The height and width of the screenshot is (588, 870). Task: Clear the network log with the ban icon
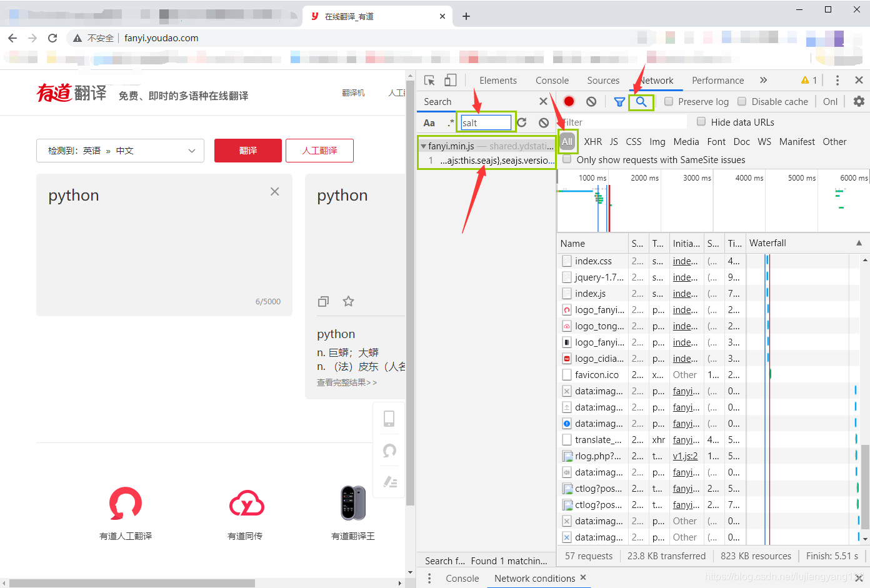point(591,101)
